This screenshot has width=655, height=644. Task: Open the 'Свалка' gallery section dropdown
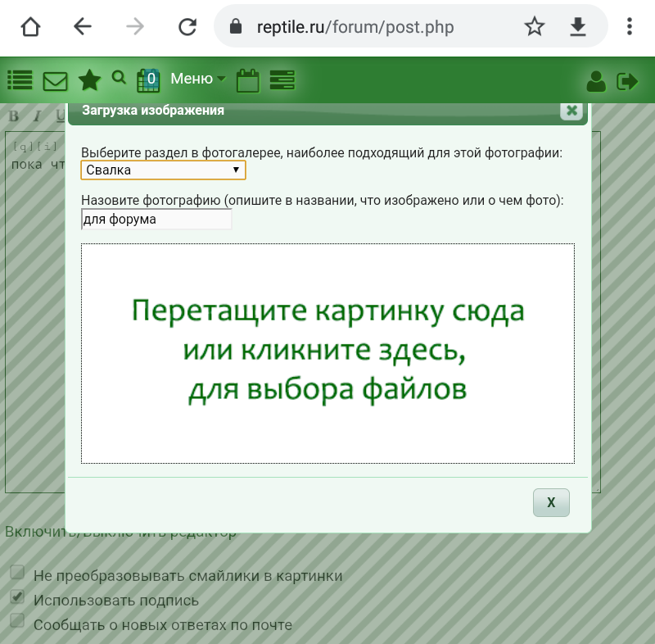click(x=163, y=170)
